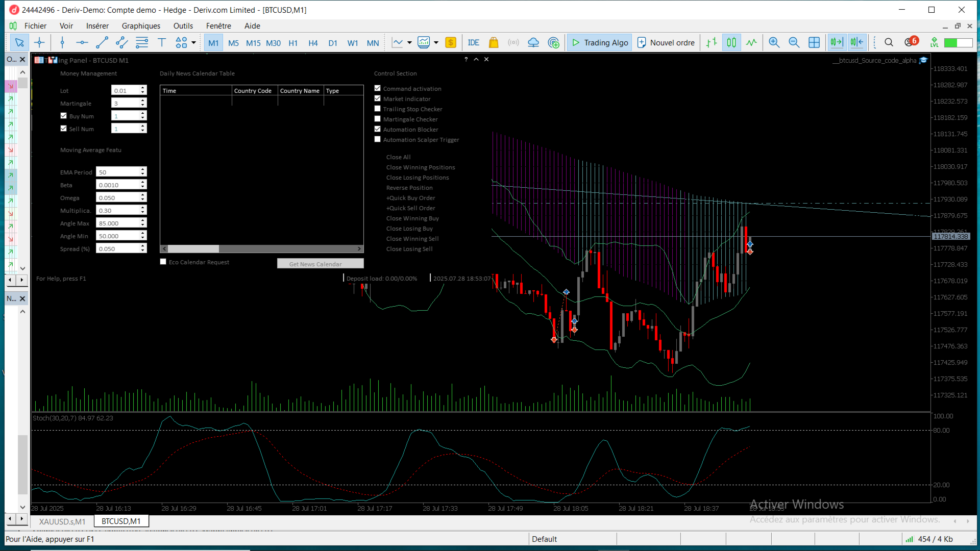Image resolution: width=980 pixels, height=551 pixels.
Task: Select the vertical line drawing tool
Action: coord(62,43)
